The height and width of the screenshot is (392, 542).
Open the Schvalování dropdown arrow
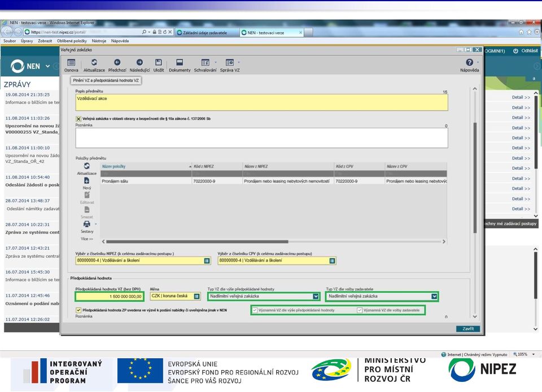pos(215,63)
